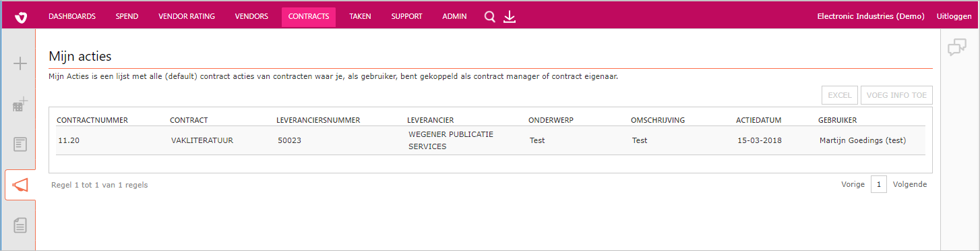Sort by the Actiedatum column header
Image resolution: width=980 pixels, height=251 pixels.
pyautogui.click(x=759, y=120)
